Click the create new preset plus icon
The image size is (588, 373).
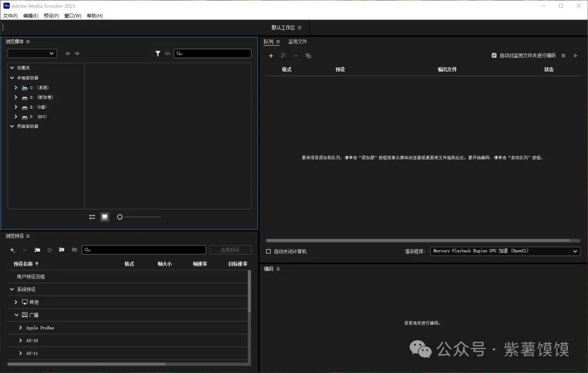[13, 250]
